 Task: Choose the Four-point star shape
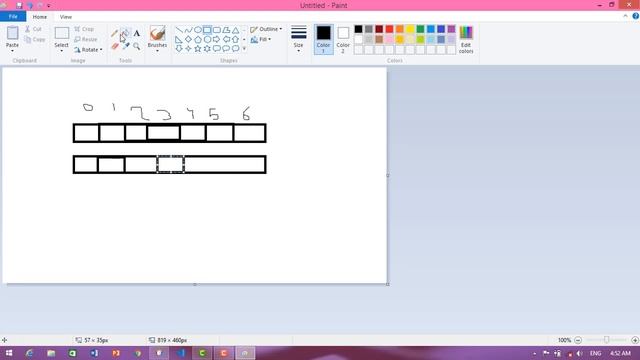coord(188,49)
